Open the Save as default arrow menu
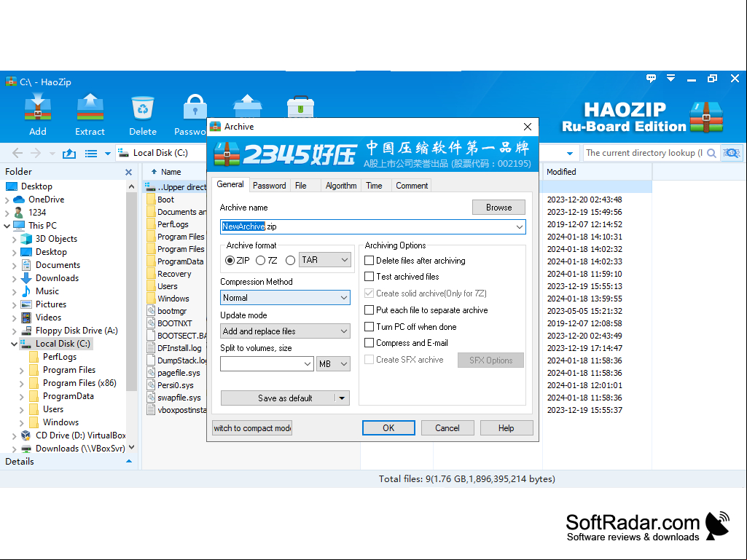747x560 pixels. tap(342, 398)
